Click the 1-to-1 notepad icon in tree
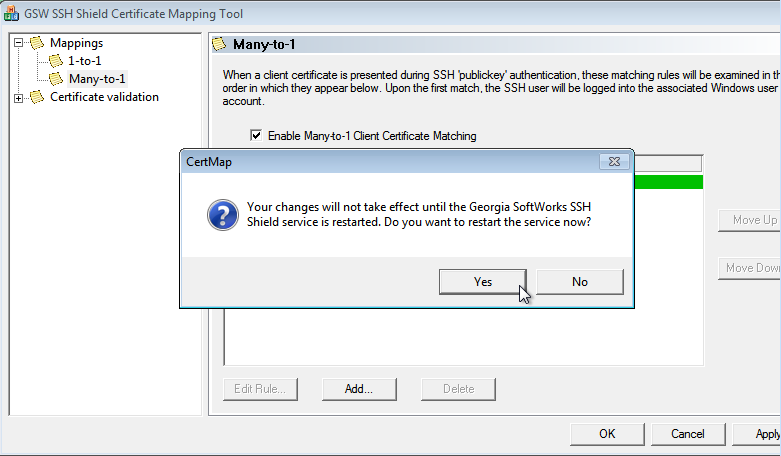 (x=56, y=61)
